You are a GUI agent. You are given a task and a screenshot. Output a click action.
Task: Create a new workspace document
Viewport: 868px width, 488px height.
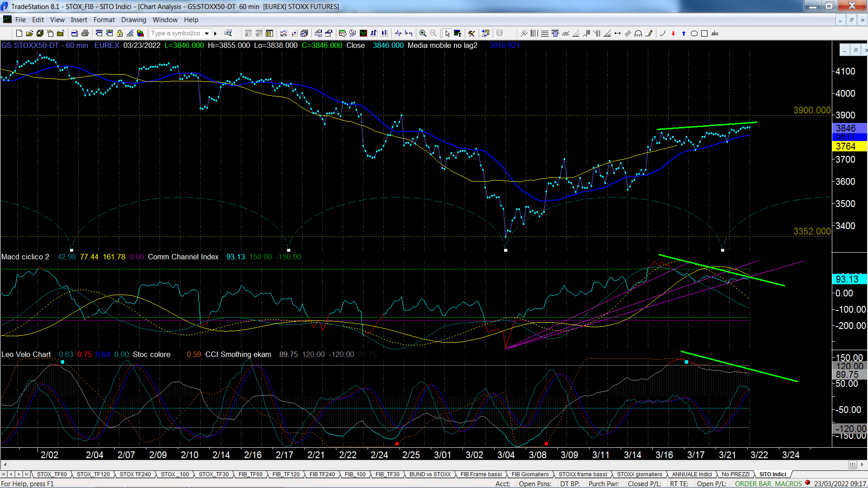click(19, 33)
